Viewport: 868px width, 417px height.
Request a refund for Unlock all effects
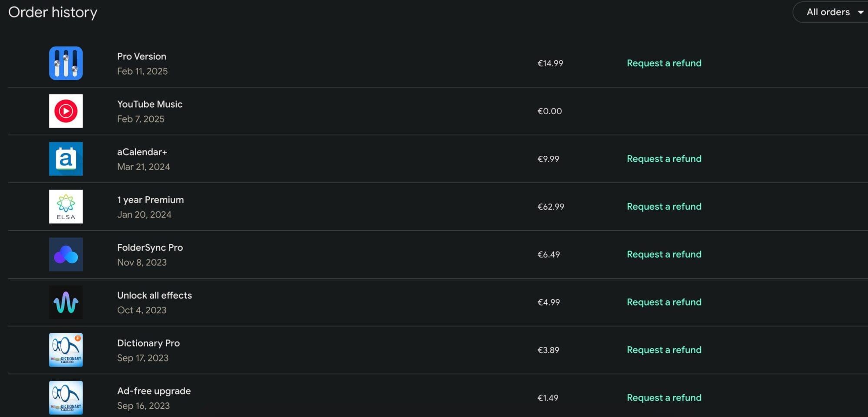click(x=664, y=302)
